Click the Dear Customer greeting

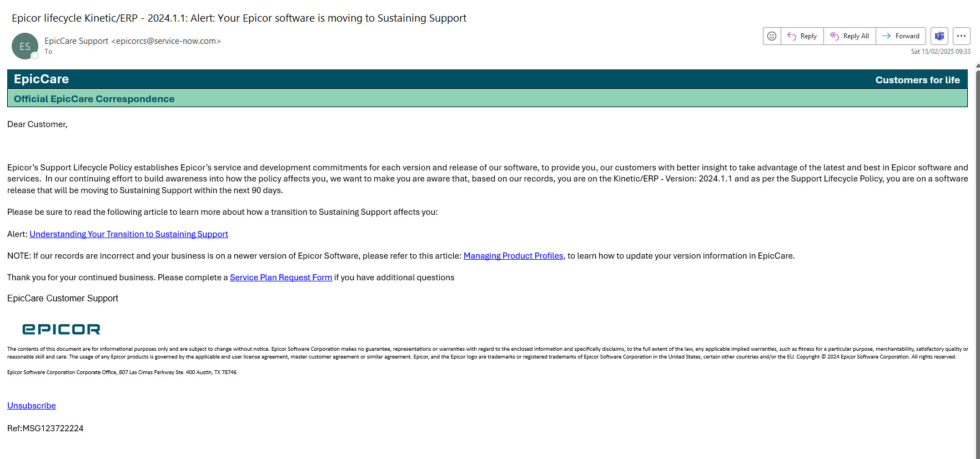37,124
